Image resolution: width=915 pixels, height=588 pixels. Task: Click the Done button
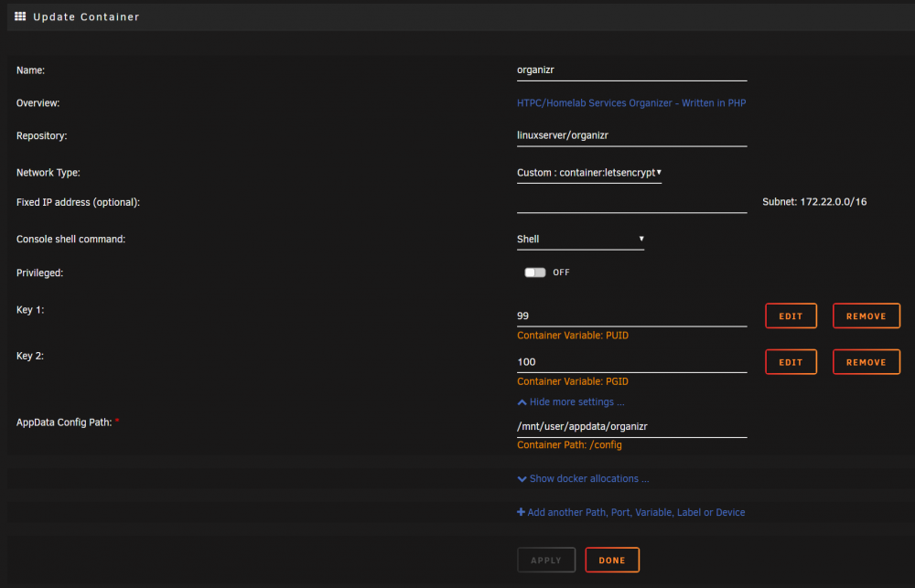pyautogui.click(x=612, y=560)
